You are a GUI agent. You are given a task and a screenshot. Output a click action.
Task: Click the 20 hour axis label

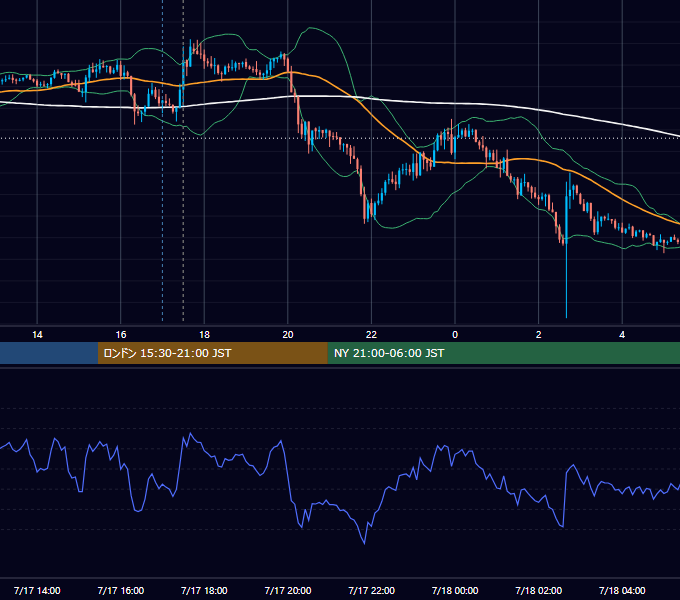point(288,335)
